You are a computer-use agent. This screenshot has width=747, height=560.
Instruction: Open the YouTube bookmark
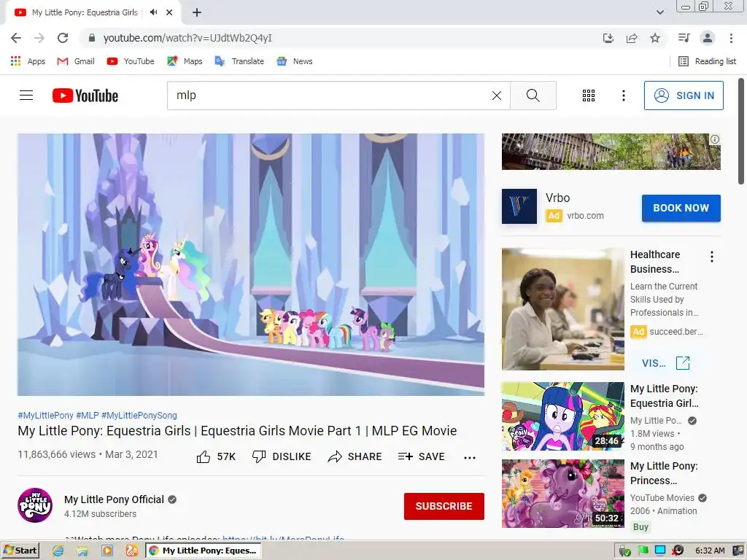131,61
